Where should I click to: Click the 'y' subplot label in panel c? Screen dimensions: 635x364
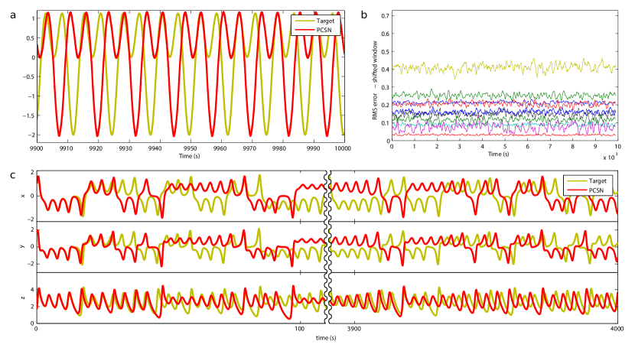23,246
